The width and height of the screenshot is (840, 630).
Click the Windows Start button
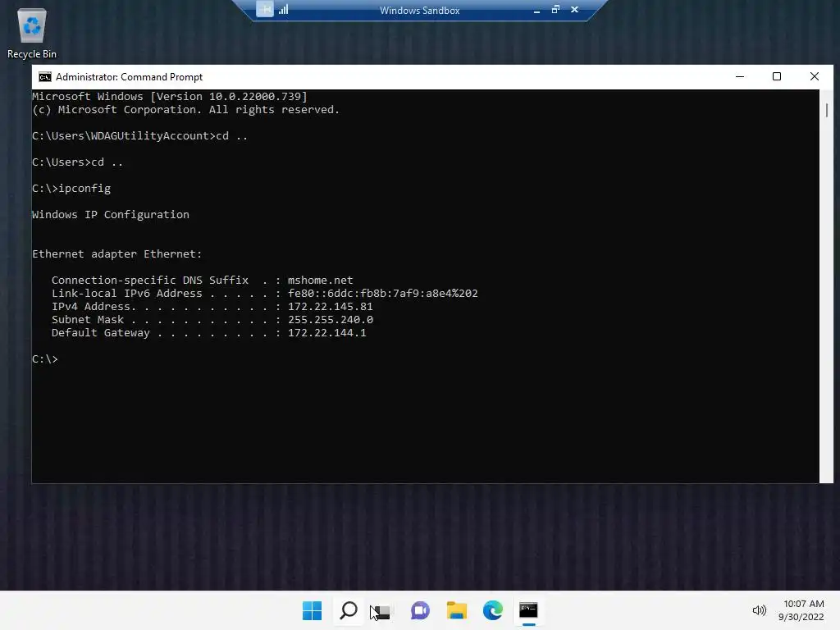[x=312, y=610]
